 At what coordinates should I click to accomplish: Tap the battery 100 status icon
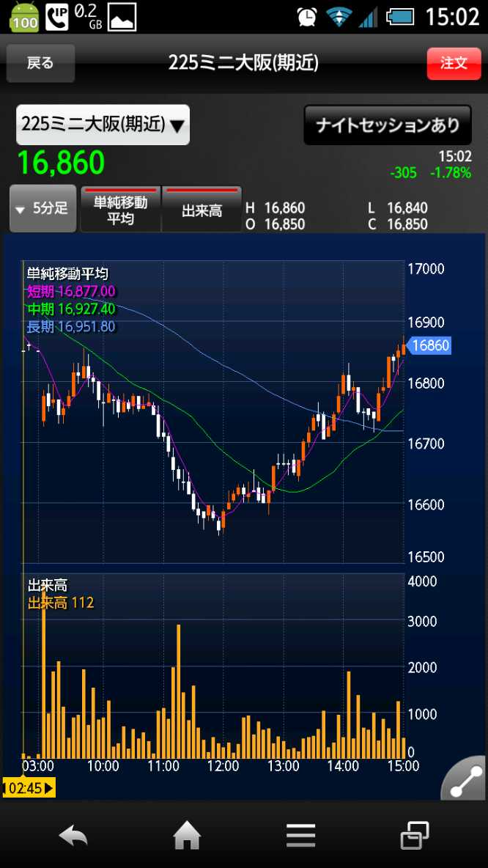click(x=24, y=16)
